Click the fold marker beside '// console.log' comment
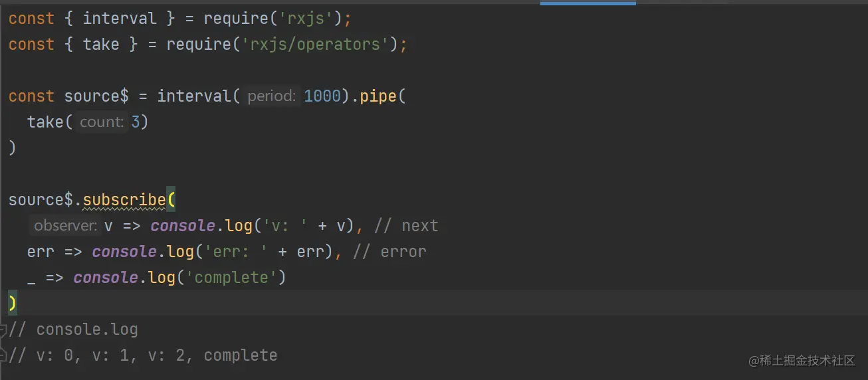868x380 pixels. pyautogui.click(x=3, y=330)
